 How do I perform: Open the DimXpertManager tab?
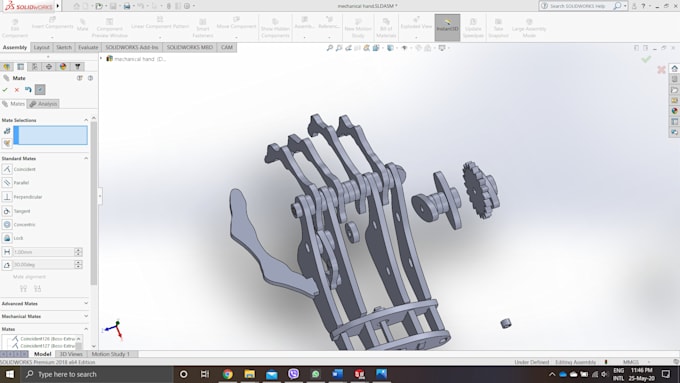tap(49, 66)
